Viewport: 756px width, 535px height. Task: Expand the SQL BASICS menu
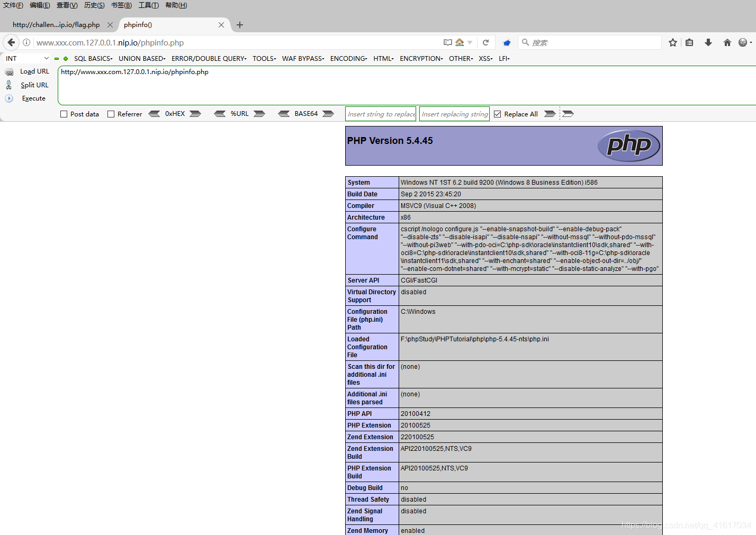click(x=93, y=59)
